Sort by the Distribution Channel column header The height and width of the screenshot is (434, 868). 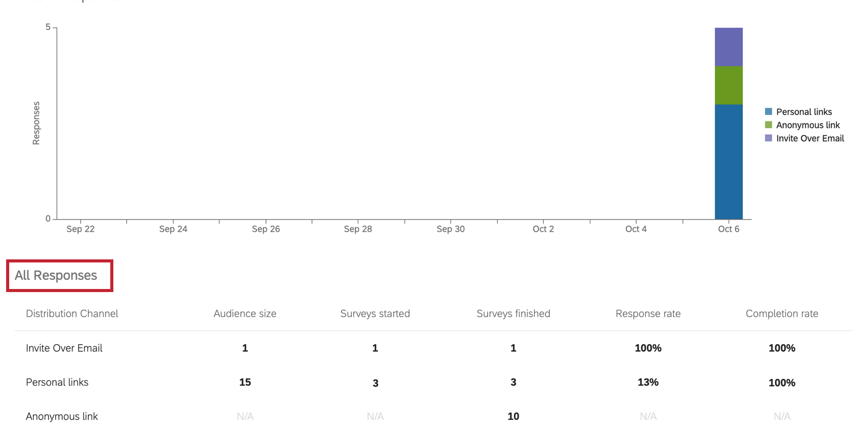tap(72, 314)
